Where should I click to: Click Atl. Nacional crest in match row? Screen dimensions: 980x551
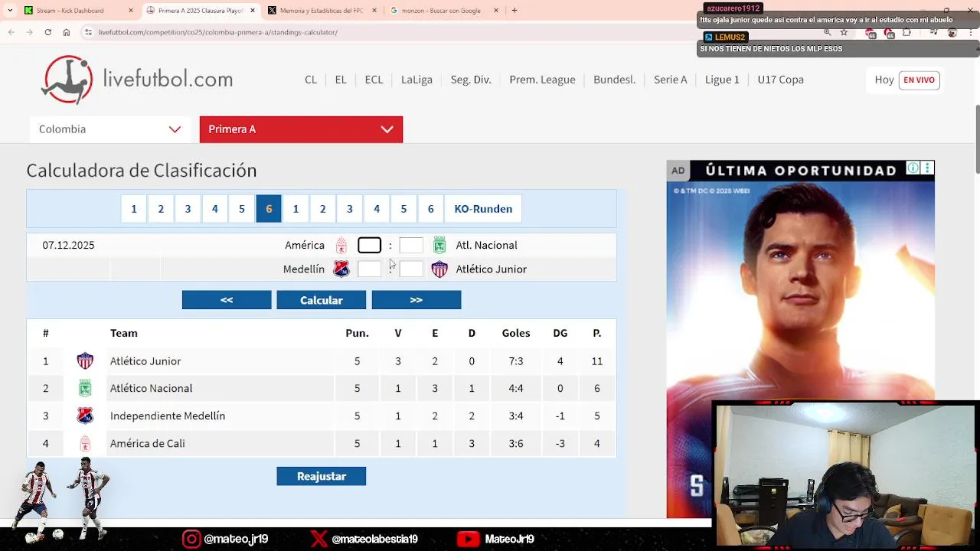[x=439, y=246]
